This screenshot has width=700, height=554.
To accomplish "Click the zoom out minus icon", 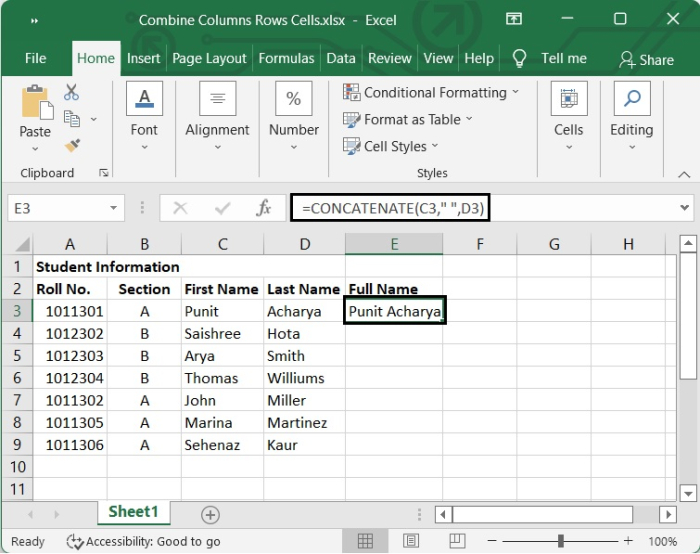I will (x=492, y=541).
